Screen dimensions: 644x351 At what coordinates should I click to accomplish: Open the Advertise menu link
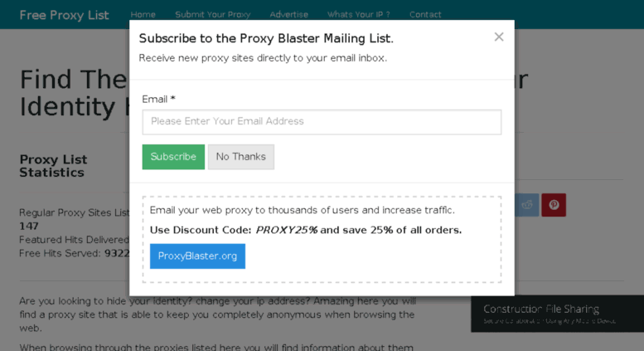288,14
